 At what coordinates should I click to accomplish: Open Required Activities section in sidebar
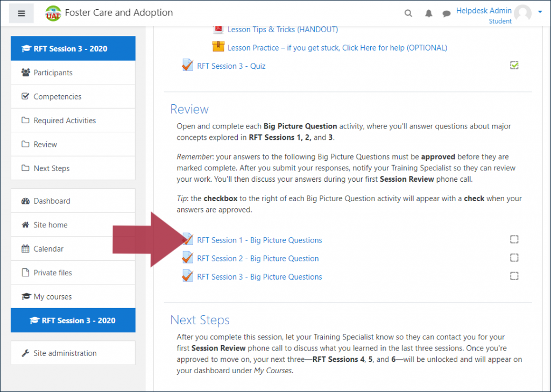73,120
